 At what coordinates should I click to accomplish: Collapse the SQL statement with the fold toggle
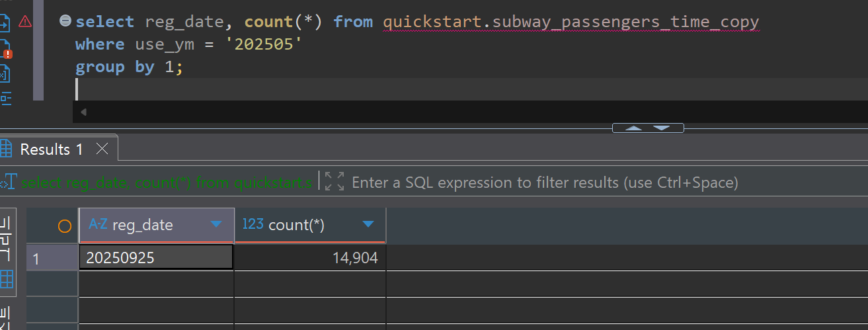(65, 21)
